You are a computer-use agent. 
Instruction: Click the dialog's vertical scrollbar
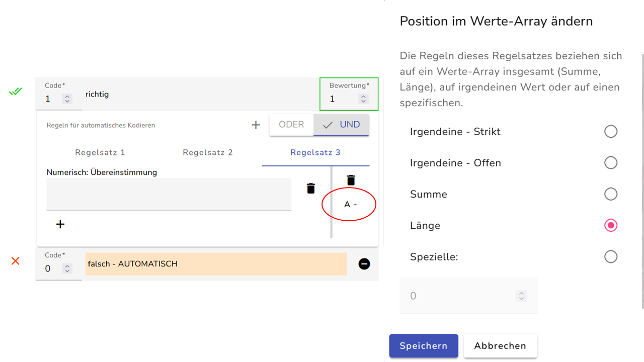tap(642, 181)
